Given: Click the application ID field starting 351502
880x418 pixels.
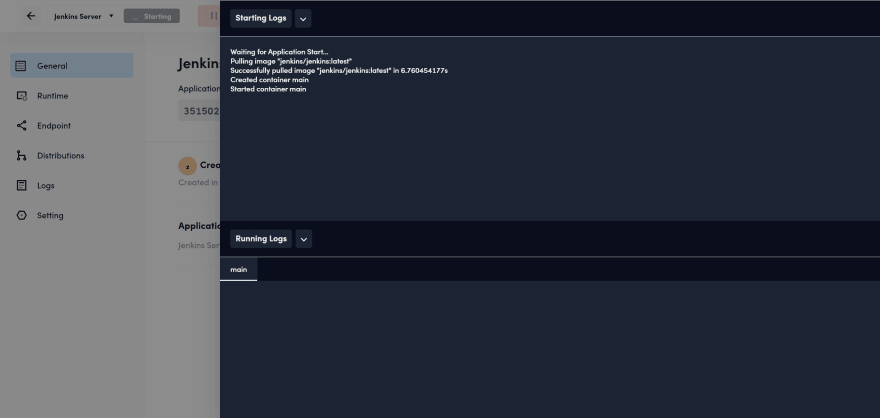Looking at the screenshot, I should (199, 111).
